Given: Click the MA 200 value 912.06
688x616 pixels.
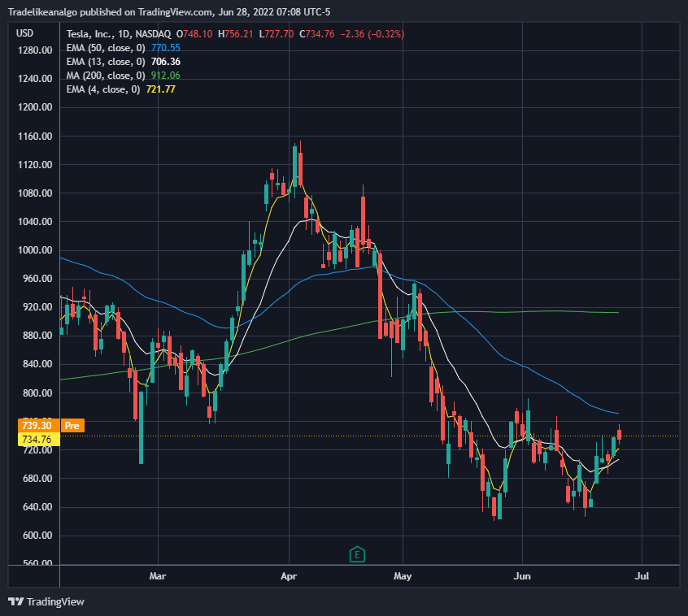Looking at the screenshot, I should pos(166,76).
